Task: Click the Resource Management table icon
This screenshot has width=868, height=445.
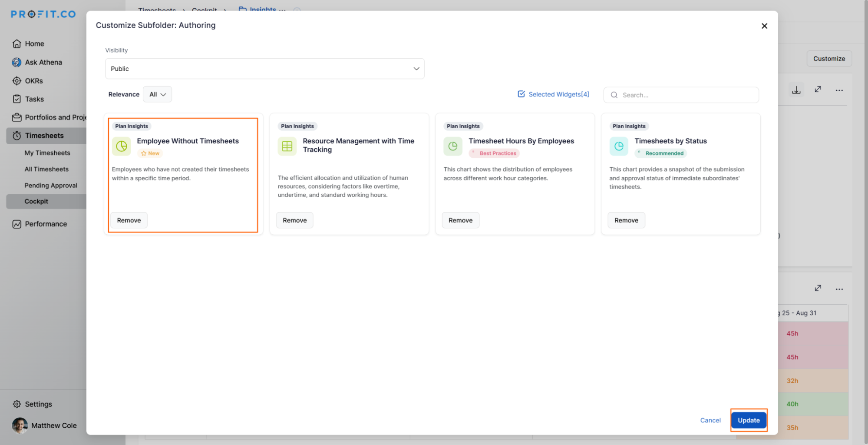Action: 287,146
